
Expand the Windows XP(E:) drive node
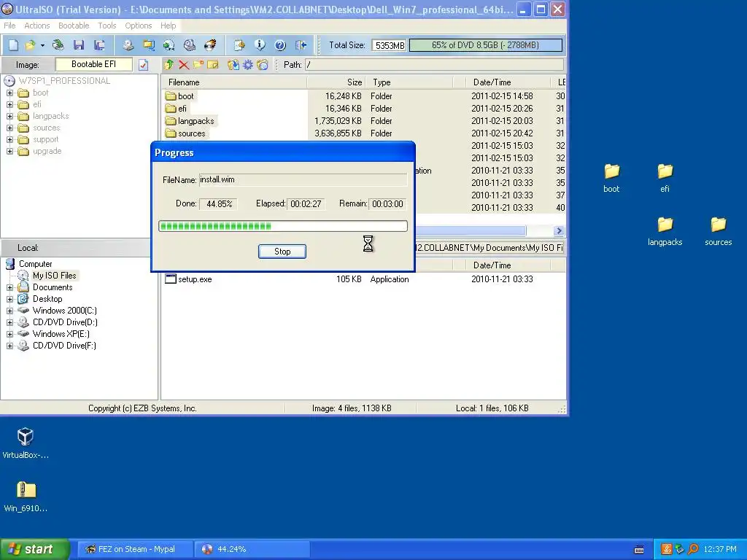point(9,334)
